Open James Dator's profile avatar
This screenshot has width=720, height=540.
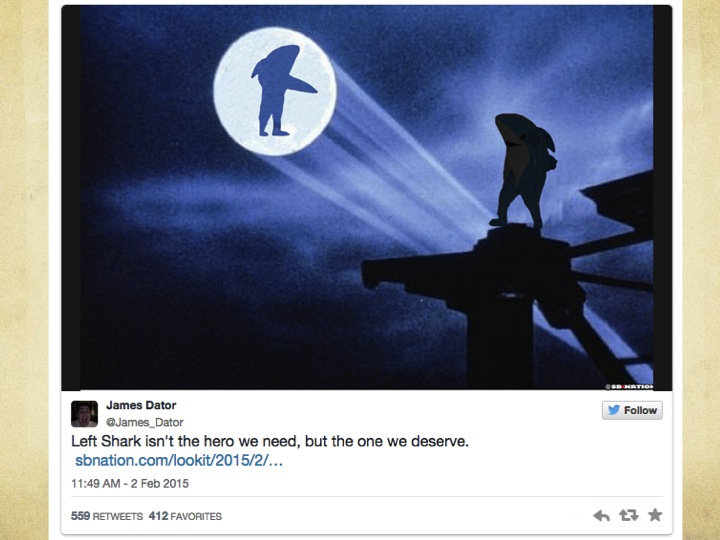84,414
